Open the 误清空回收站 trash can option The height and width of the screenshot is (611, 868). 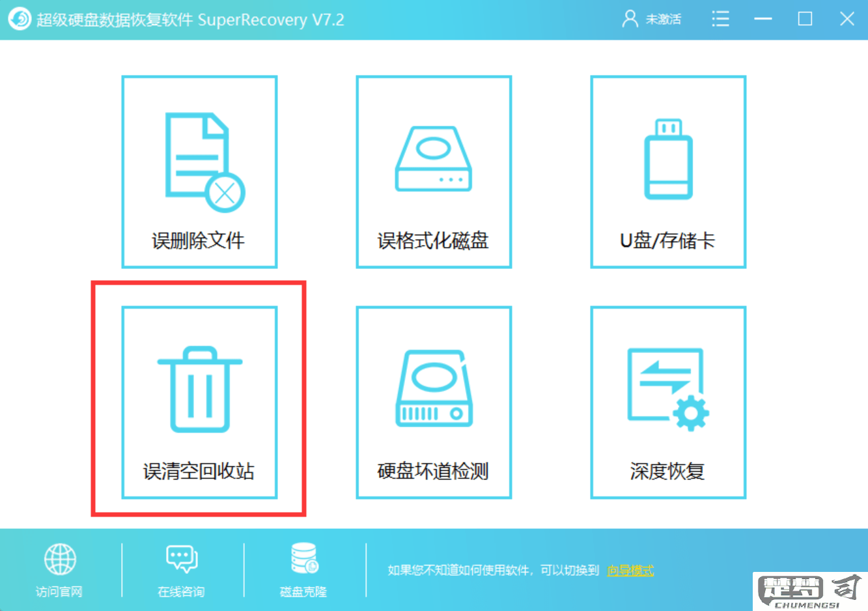pyautogui.click(x=199, y=403)
